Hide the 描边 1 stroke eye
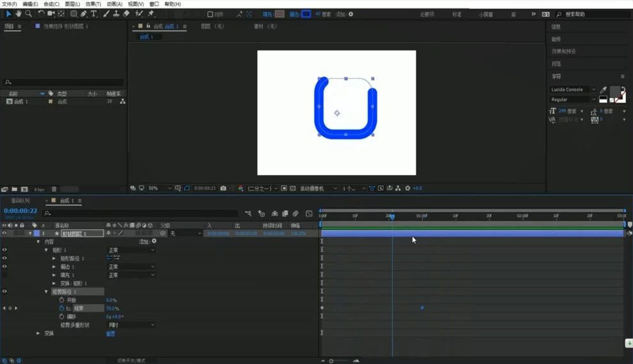Screen dimensions: 633x364 pos(4,266)
